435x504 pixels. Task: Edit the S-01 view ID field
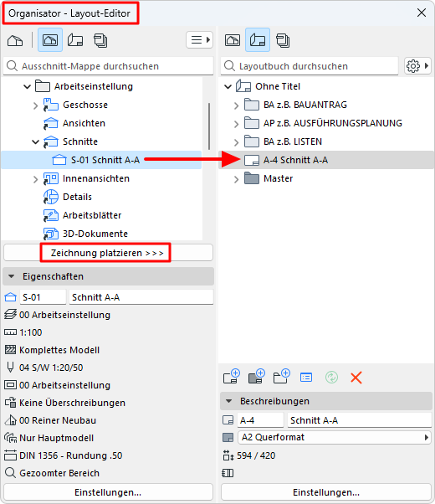43,297
